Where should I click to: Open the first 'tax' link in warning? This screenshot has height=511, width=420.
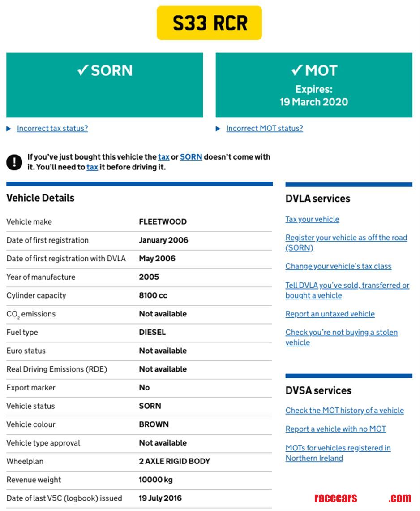tap(163, 157)
